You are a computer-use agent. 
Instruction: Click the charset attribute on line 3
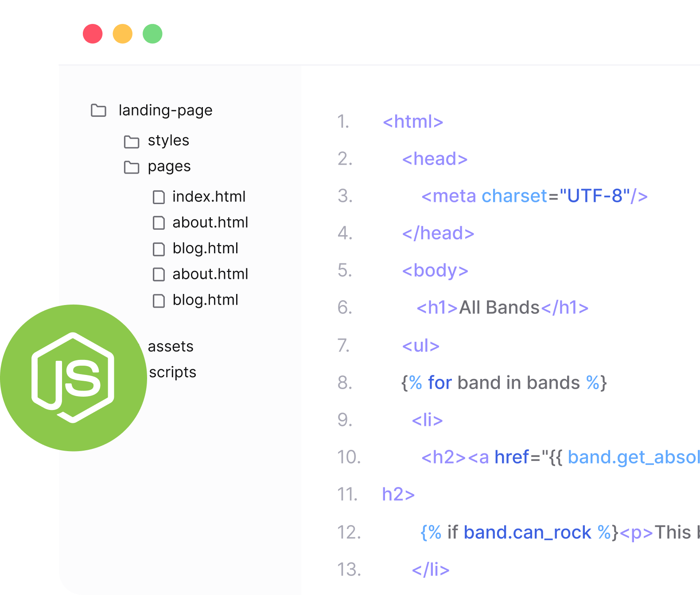515,196
